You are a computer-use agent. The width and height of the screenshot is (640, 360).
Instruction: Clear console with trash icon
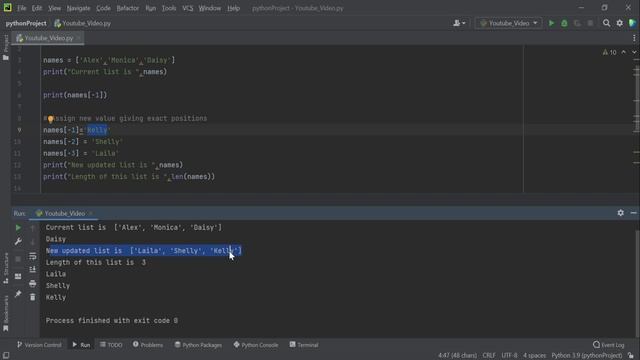33,297
